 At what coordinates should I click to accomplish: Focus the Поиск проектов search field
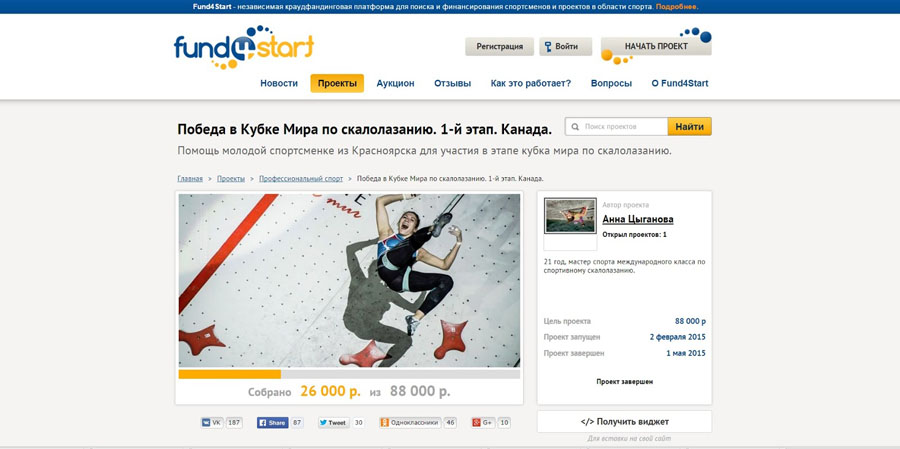616,126
